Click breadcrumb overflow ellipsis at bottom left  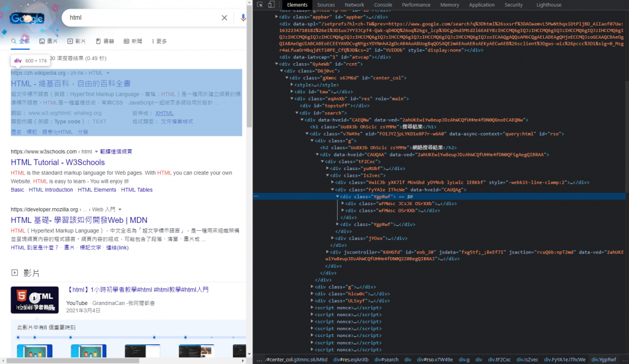(x=259, y=360)
